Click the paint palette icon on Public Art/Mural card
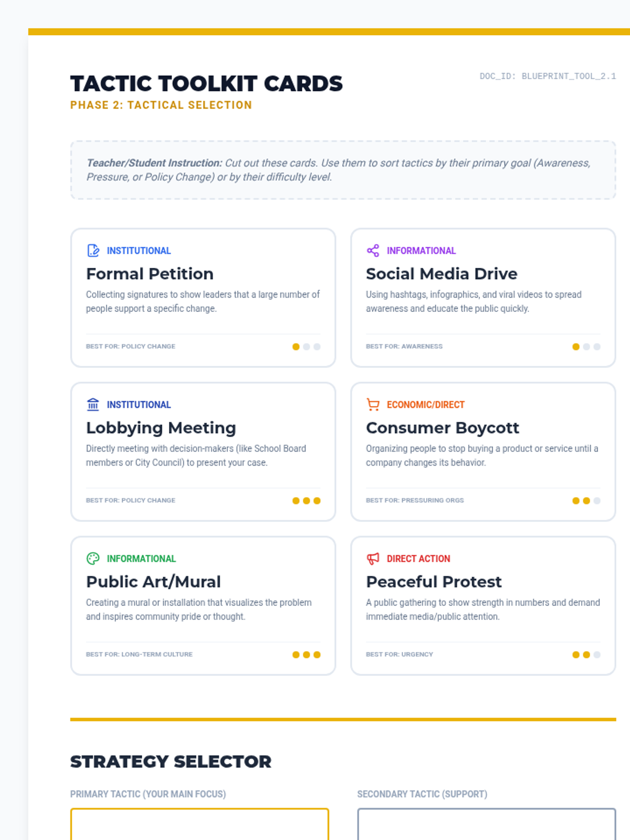This screenshot has height=840, width=630. tap(93, 559)
